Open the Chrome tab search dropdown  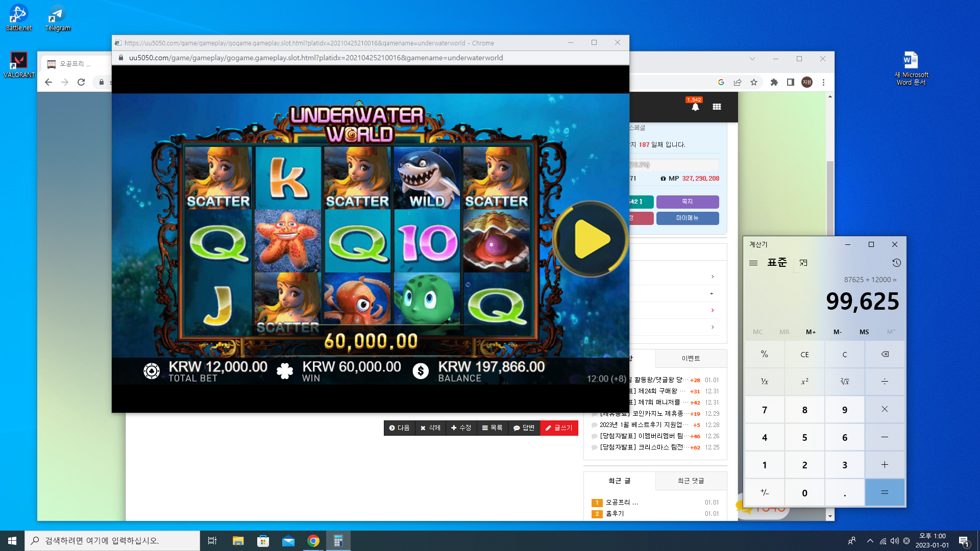coord(752,59)
